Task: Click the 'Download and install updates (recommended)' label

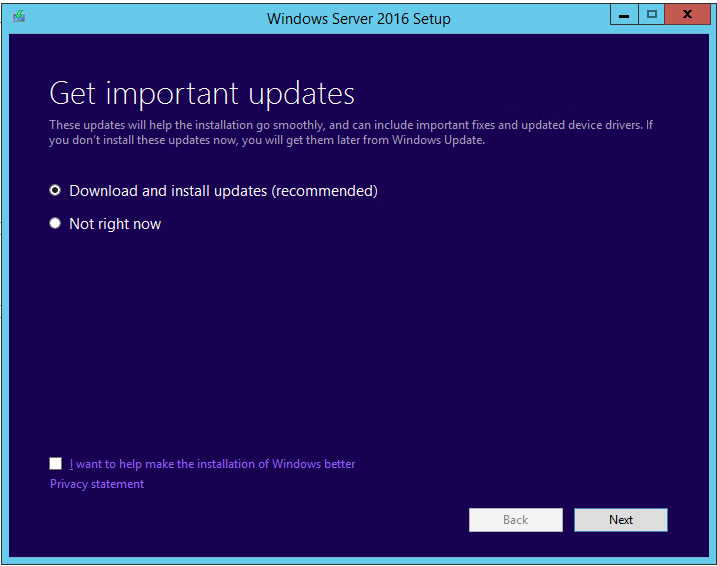Action: pos(223,191)
